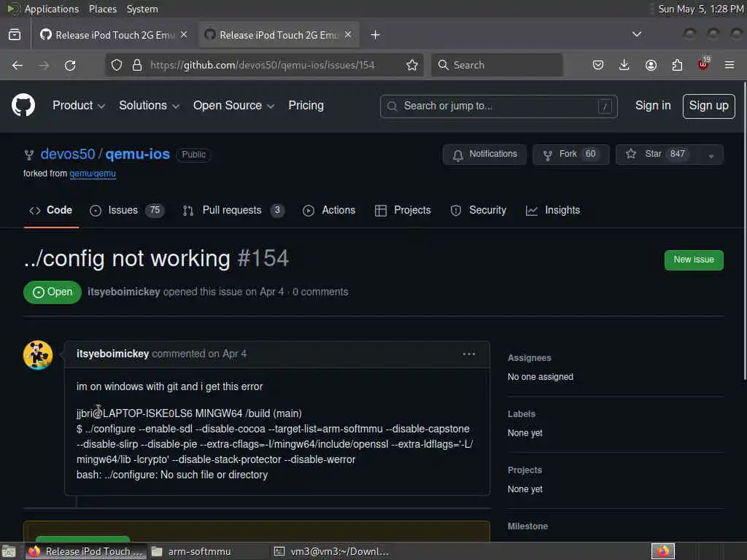This screenshot has width=747, height=560.
Task: Click the GitHub Search or jump to field
Action: (499, 106)
